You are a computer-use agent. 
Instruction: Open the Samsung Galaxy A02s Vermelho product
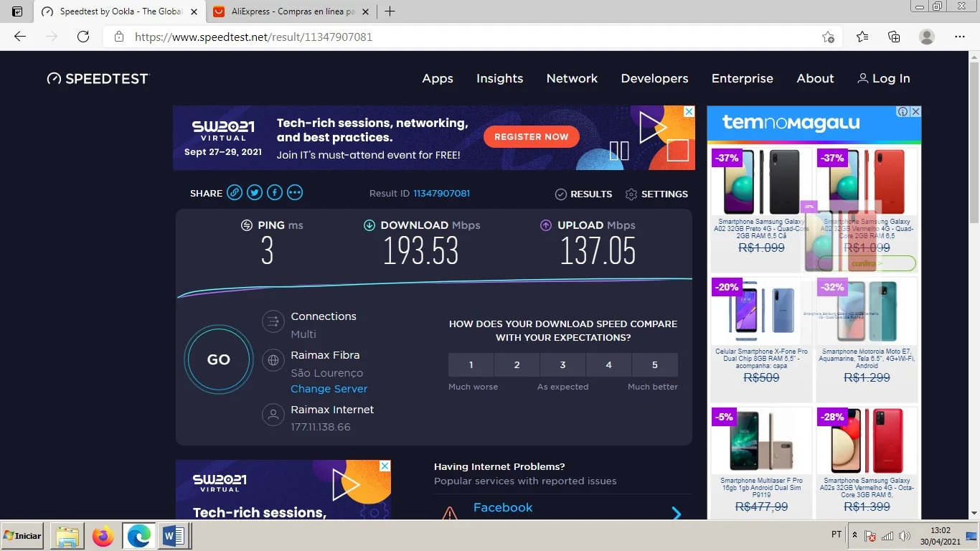coord(867,463)
